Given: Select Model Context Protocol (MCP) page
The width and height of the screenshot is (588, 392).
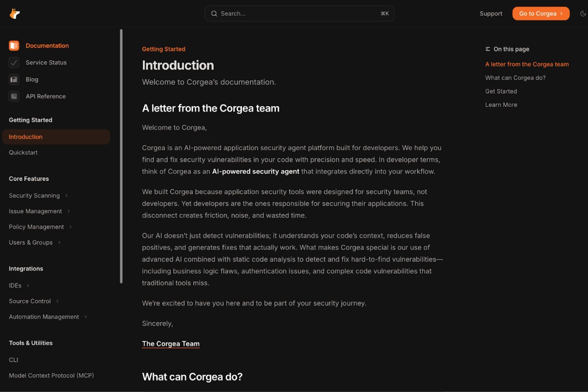Looking at the screenshot, I should [51, 375].
